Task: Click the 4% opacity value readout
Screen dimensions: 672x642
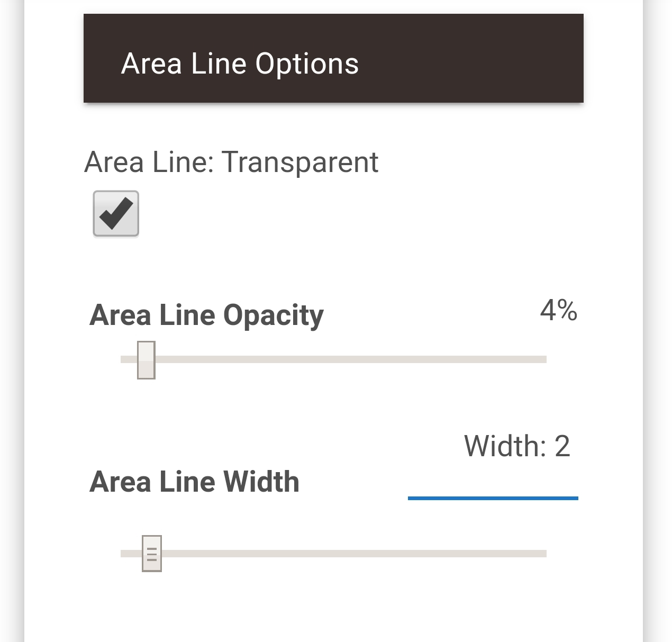Action: click(x=558, y=310)
